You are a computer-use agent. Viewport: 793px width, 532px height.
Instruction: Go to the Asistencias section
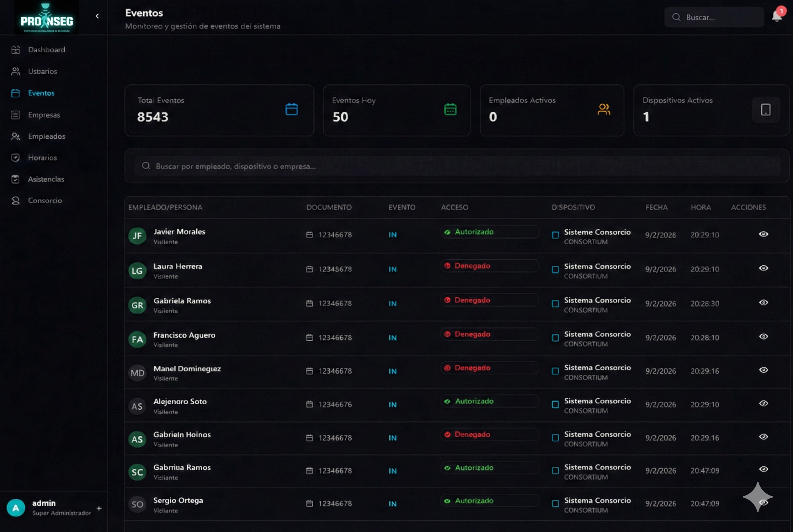click(x=46, y=179)
